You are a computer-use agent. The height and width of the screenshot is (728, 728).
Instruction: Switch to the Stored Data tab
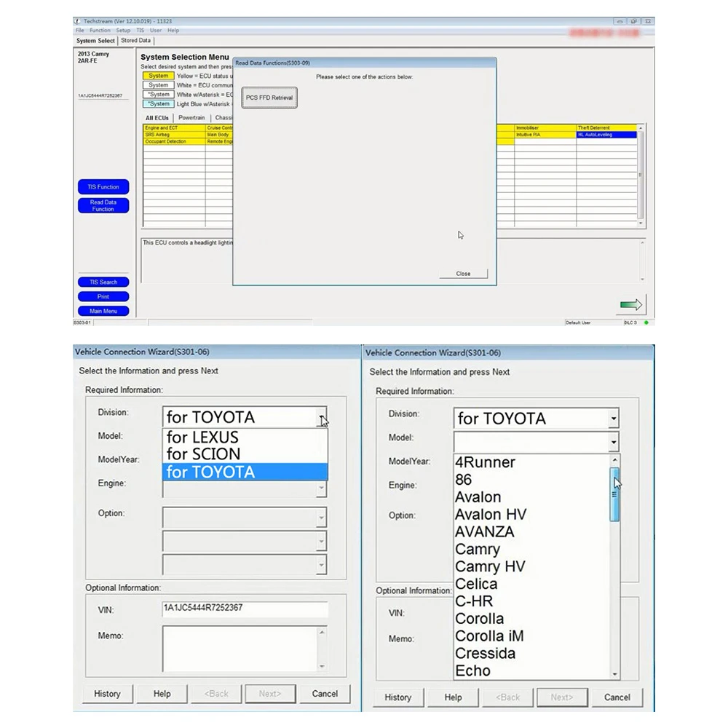(x=135, y=40)
